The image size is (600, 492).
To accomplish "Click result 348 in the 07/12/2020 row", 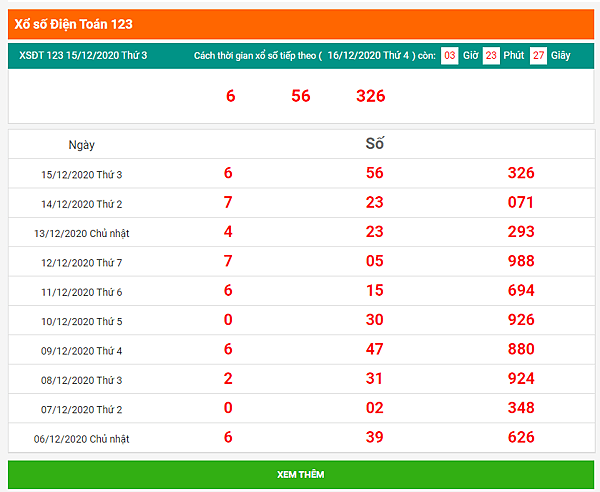I will pos(521,408).
